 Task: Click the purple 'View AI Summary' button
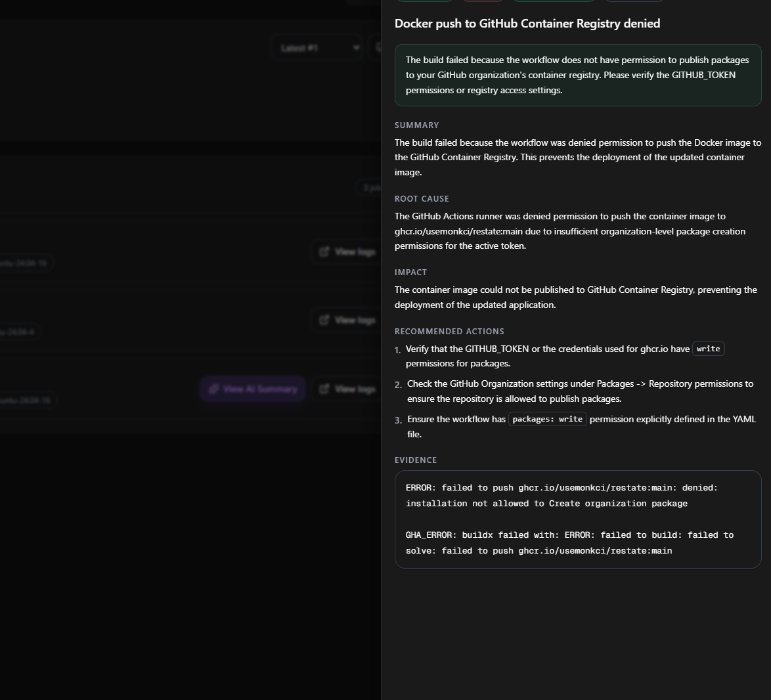click(253, 389)
